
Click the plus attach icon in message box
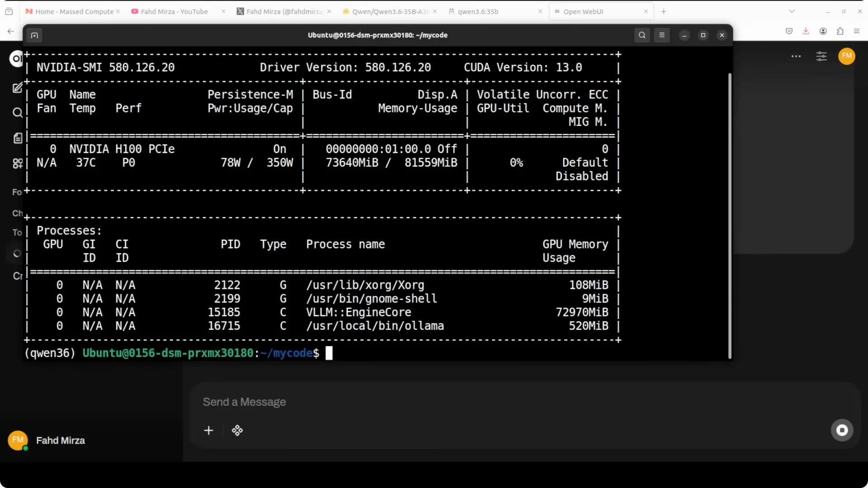[208, 431]
